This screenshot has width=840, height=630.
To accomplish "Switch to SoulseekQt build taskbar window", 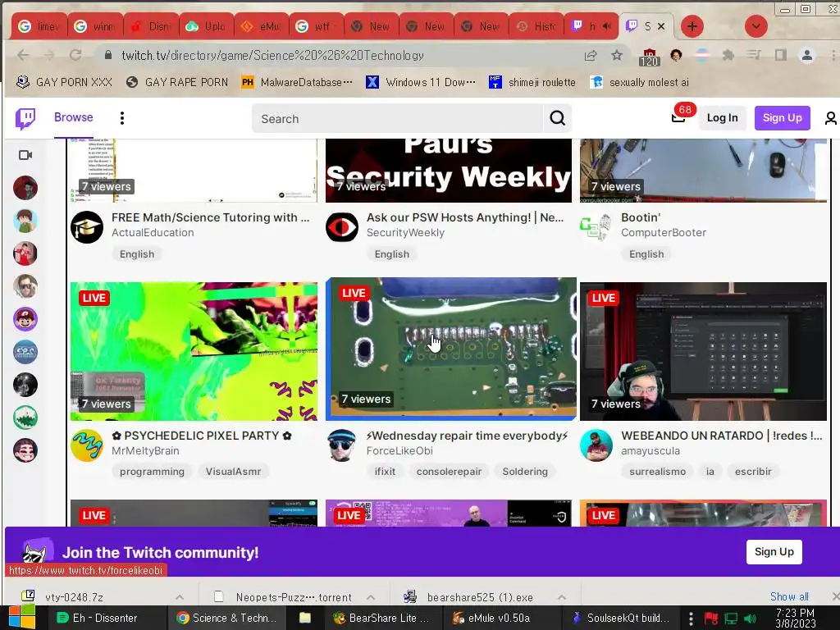I will pos(621,618).
